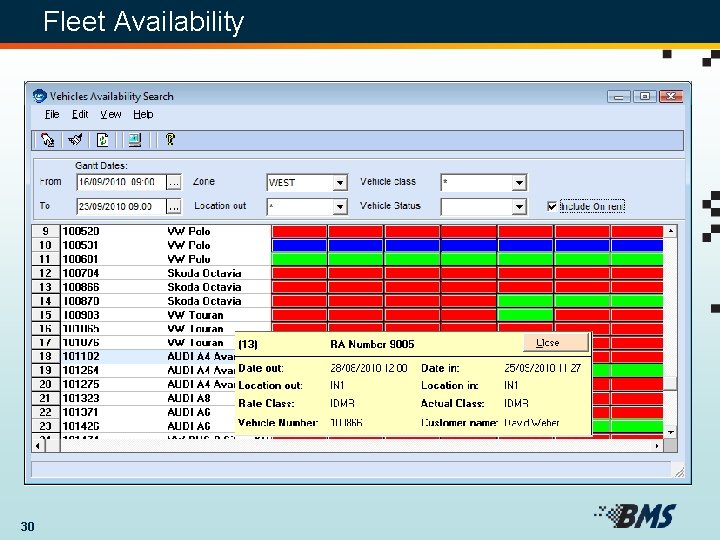
Task: Click the help question mark toolbar icon
Action: (170, 140)
